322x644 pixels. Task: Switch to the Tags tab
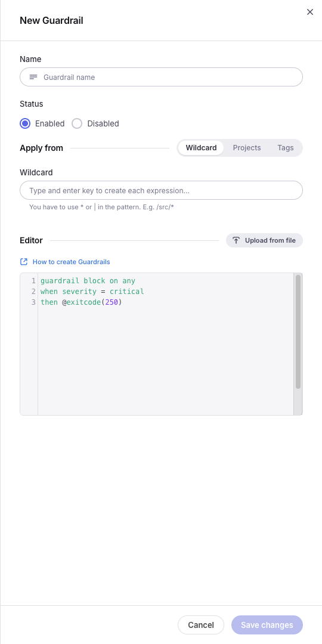click(286, 148)
